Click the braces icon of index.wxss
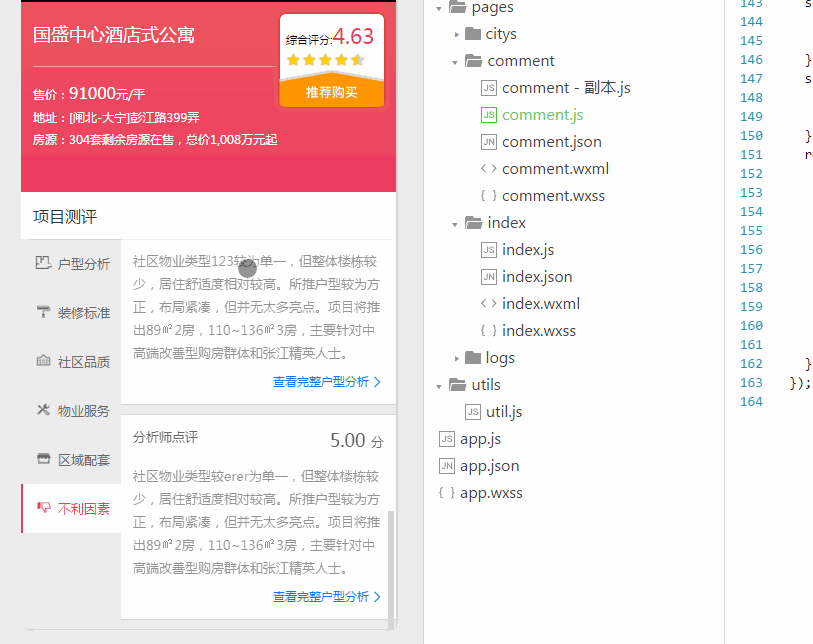The height and width of the screenshot is (644, 813). click(488, 330)
